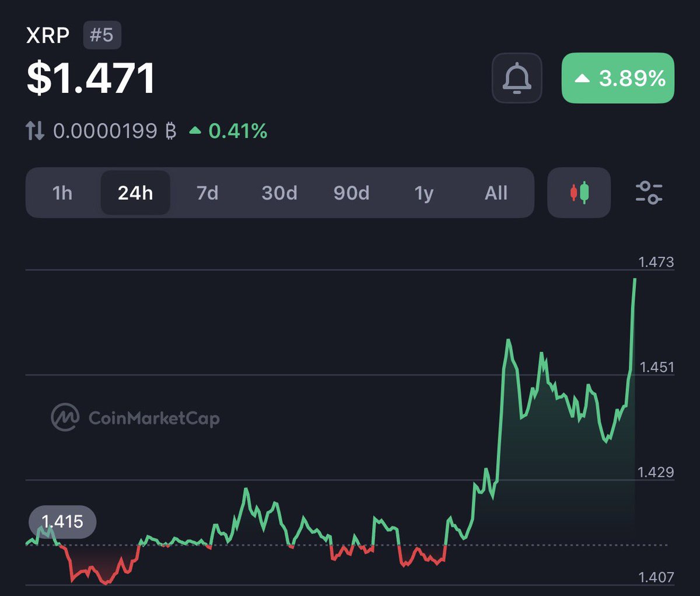
Task: Open chart settings sliders icon
Action: pos(649,193)
